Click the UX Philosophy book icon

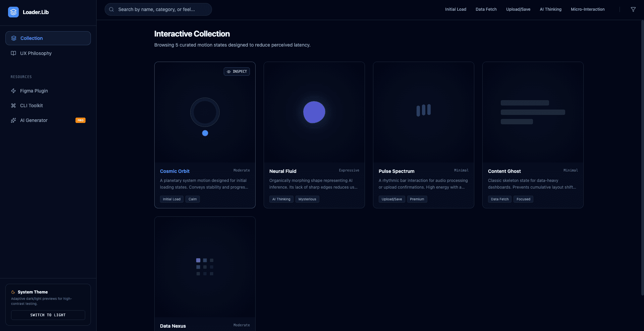(x=13, y=53)
